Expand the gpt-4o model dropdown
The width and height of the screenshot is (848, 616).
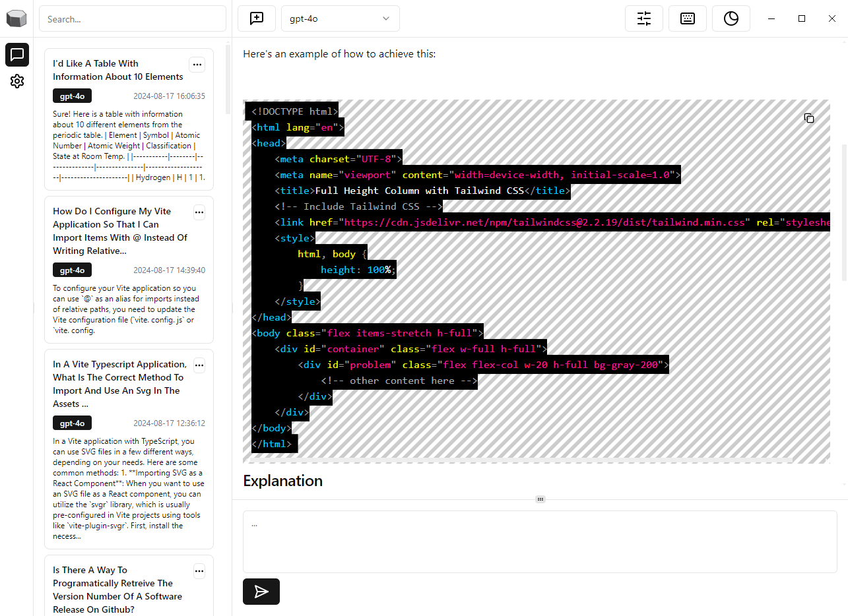[340, 18]
